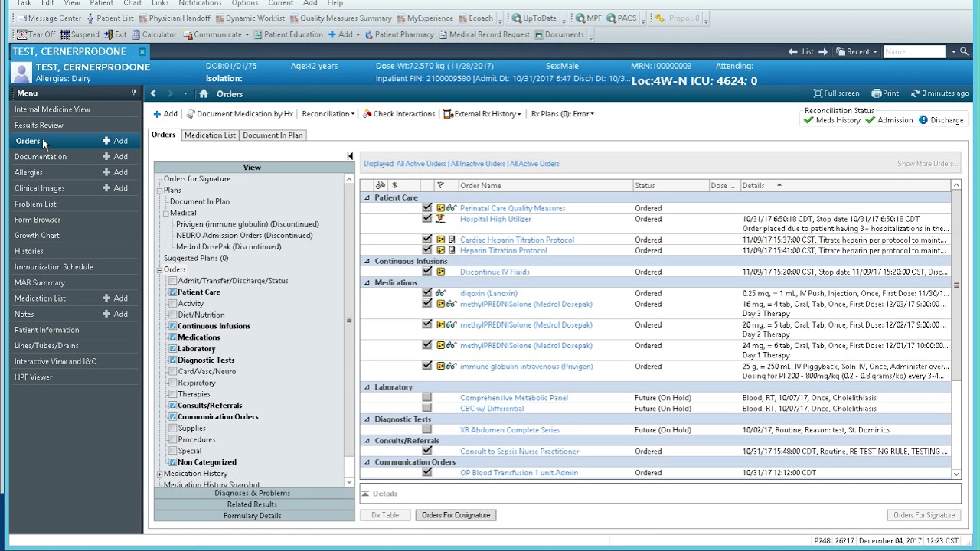The image size is (980, 551).
Task: Click the Tear Off toolbar icon
Action: [x=36, y=34]
